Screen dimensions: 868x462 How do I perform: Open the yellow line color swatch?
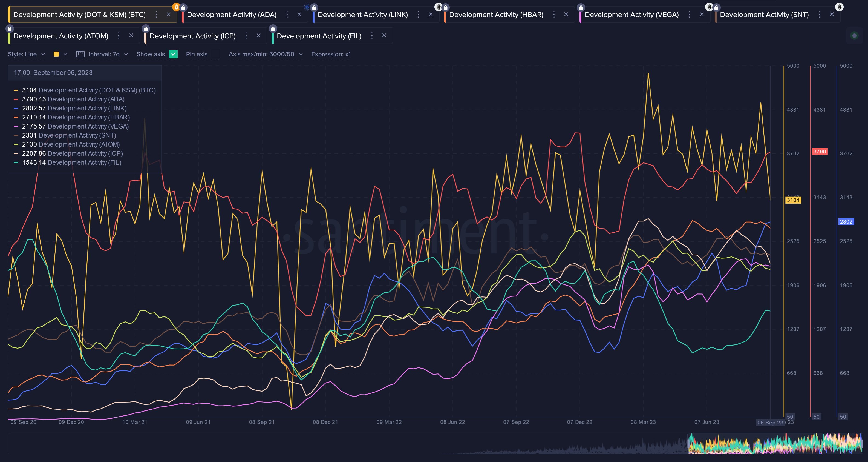57,54
